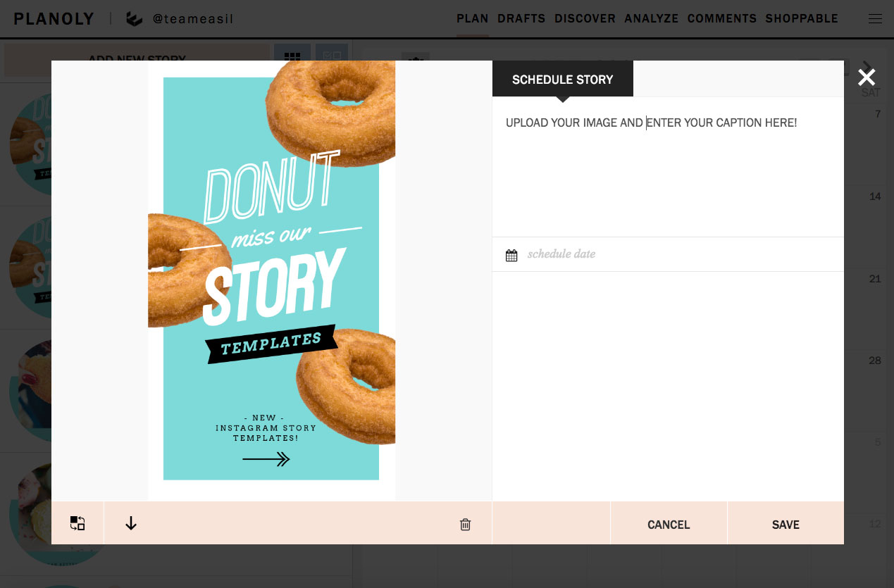Image resolution: width=894 pixels, height=588 pixels.
Task: Open the Drafts section
Action: 521,19
